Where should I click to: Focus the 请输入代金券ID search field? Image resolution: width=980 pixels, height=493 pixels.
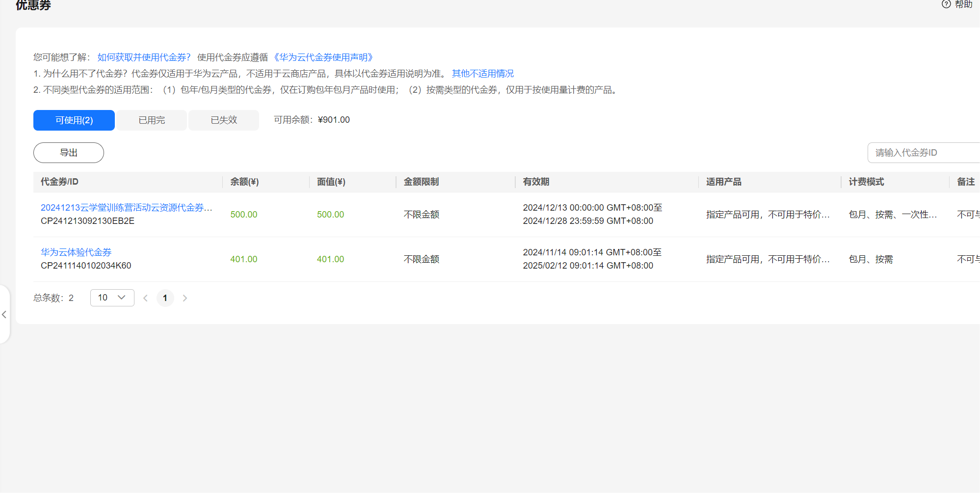[924, 153]
